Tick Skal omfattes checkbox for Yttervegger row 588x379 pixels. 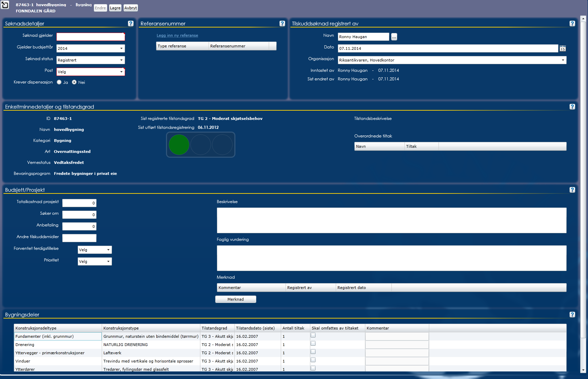pyautogui.click(x=313, y=352)
